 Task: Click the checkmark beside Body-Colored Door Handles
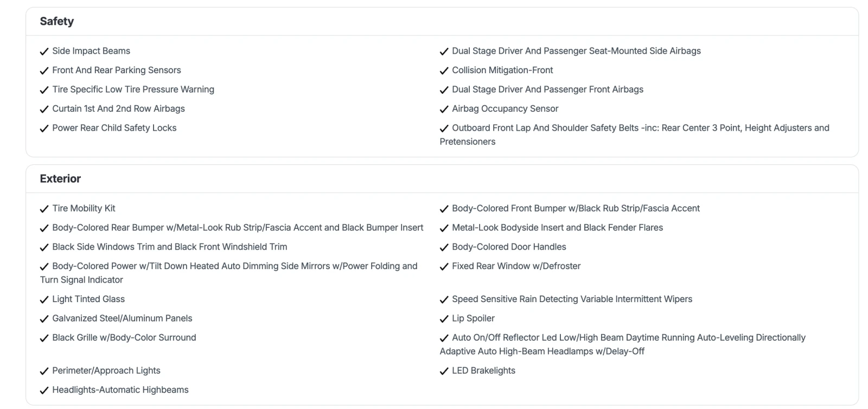click(444, 247)
